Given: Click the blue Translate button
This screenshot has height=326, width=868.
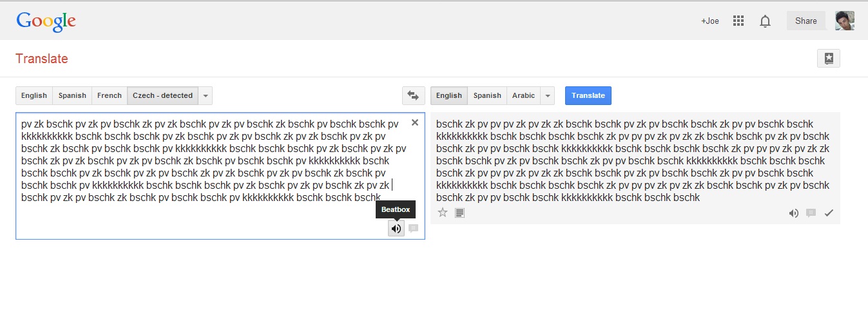Looking at the screenshot, I should (x=588, y=95).
